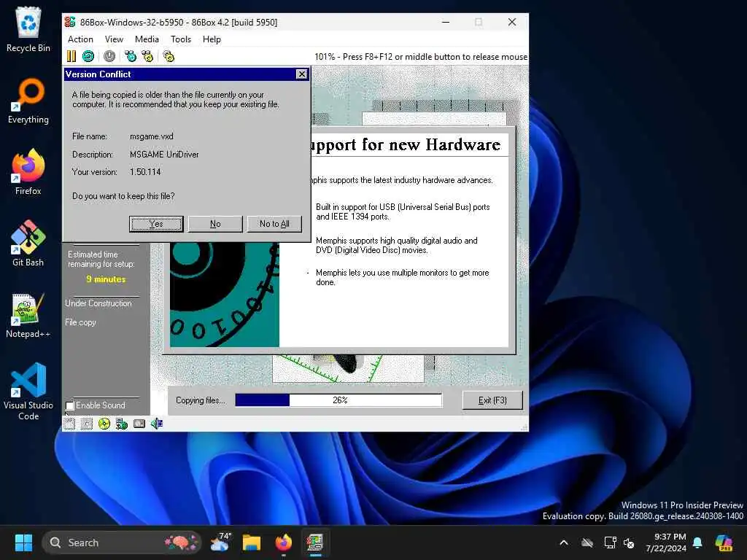Viewport: 747px width, 560px height.
Task: Click the 86Box title bar app icon
Action: 70,22
